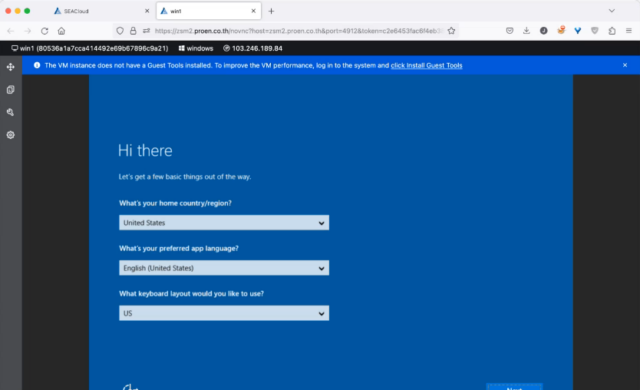
Task: Open the Firefox hamburger menu
Action: [629, 31]
